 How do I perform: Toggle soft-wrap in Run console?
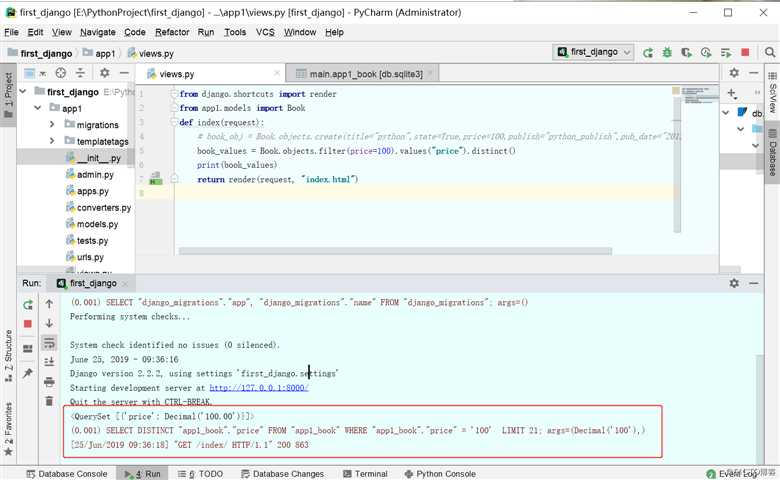point(49,343)
